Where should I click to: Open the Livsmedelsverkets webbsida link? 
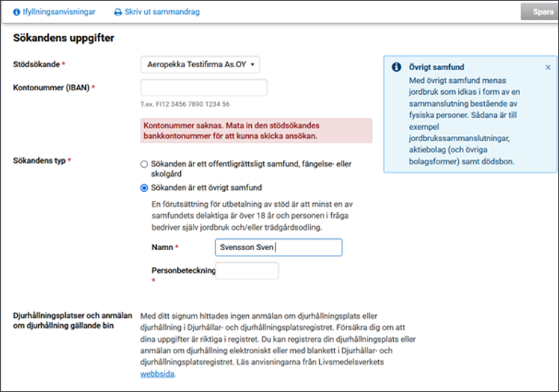click(x=157, y=375)
